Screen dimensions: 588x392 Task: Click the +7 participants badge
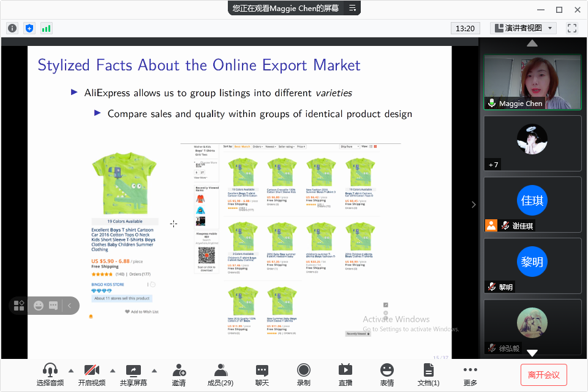(x=494, y=165)
